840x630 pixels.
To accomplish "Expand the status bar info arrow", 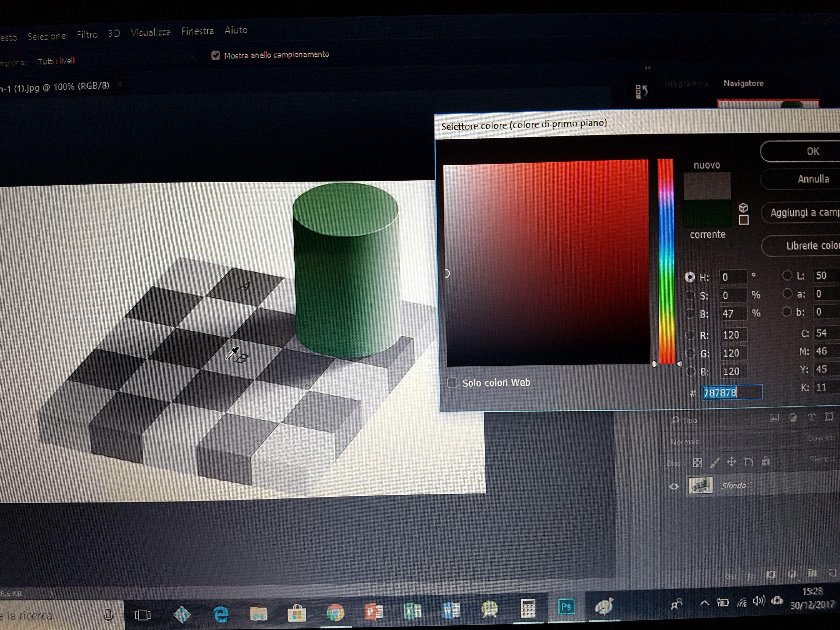I will tap(51, 594).
